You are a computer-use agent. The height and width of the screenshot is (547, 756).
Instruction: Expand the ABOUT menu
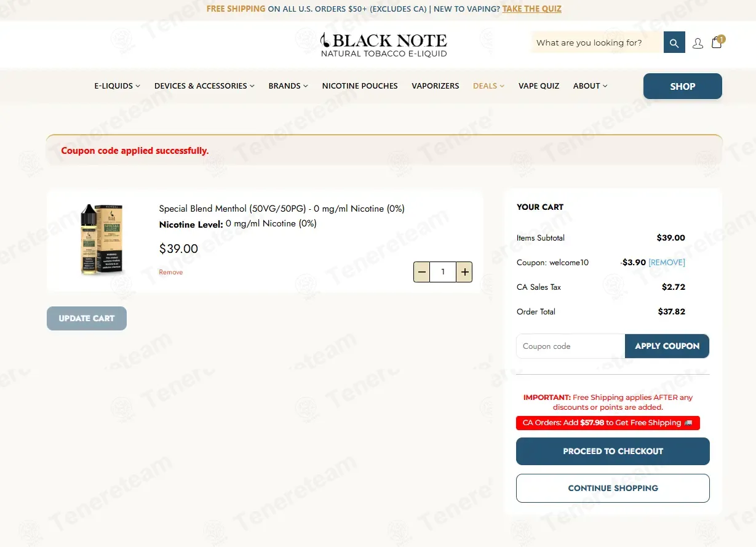click(x=590, y=86)
